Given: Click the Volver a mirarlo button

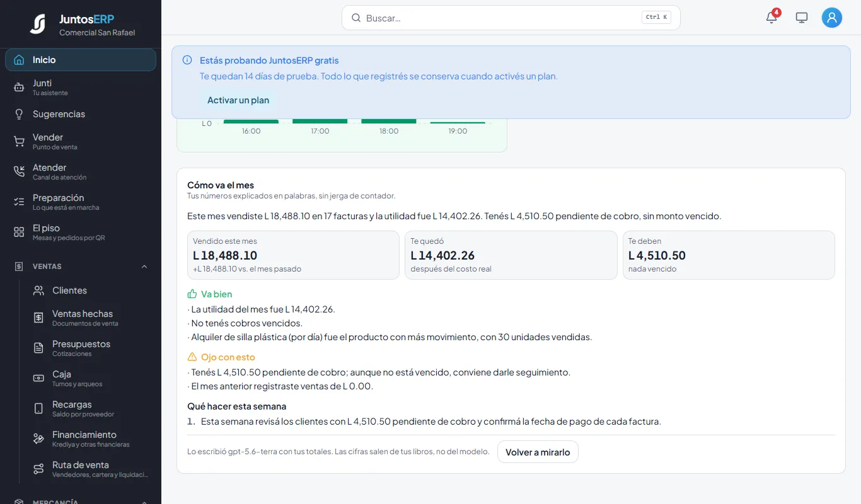Looking at the screenshot, I should coord(538,452).
